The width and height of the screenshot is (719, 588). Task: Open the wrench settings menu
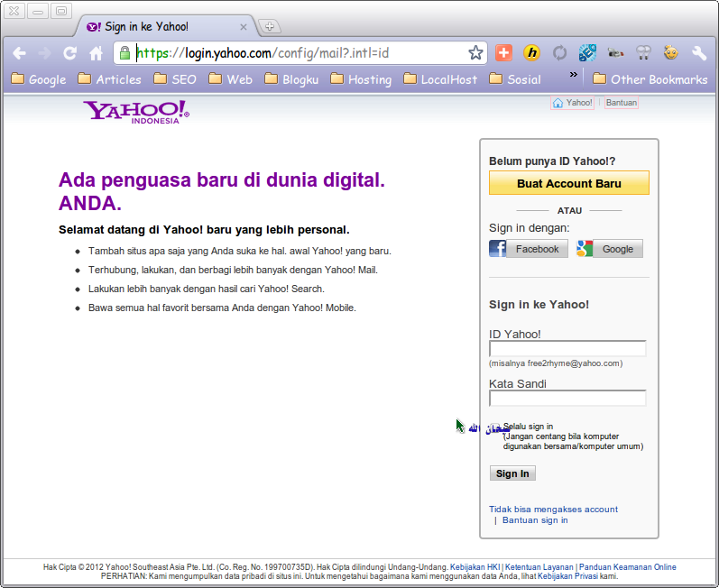tap(699, 53)
